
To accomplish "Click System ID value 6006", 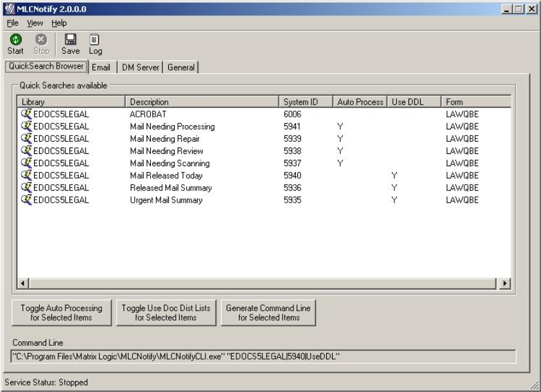I will (x=292, y=114).
